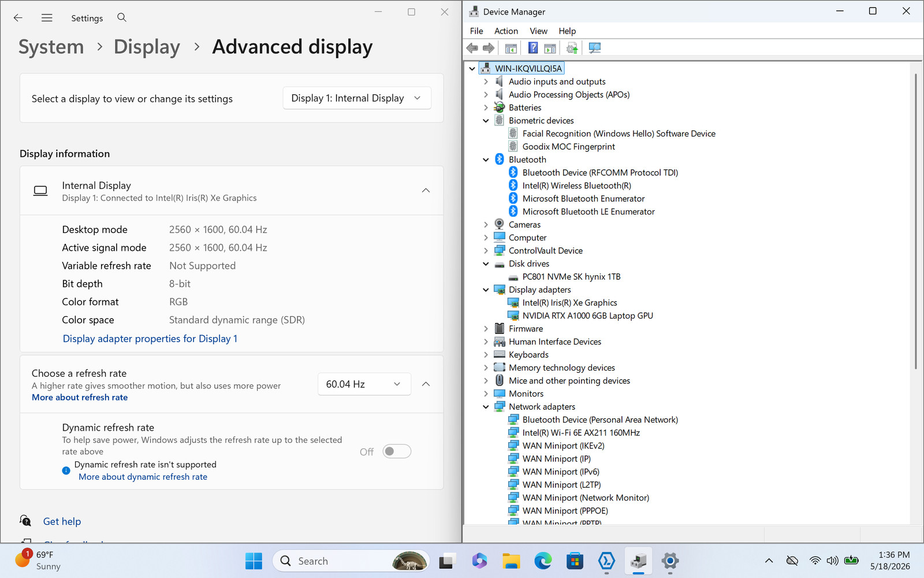Click the Scan for hardware changes toolbar icon
924x578 pixels.
click(594, 48)
